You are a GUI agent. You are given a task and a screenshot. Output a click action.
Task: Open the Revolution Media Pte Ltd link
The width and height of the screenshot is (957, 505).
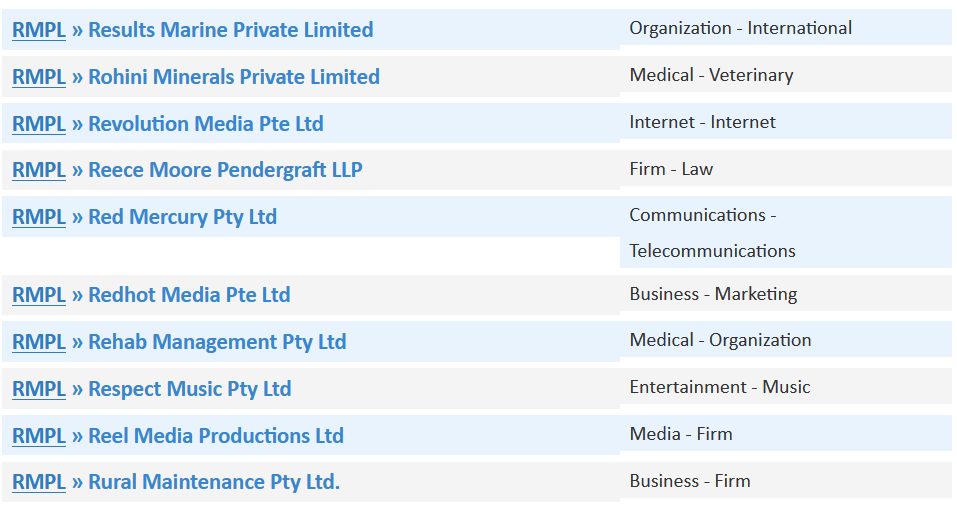(206, 124)
